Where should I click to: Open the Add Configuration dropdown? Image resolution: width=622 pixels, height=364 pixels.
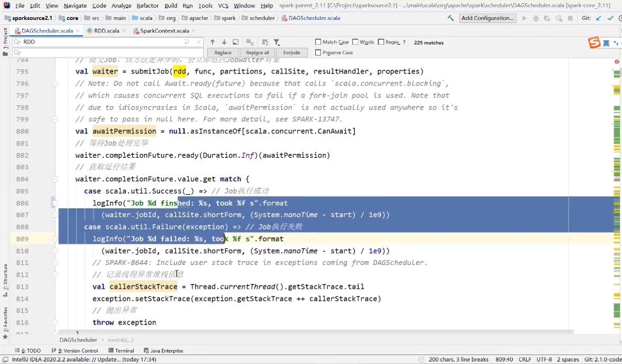488,18
